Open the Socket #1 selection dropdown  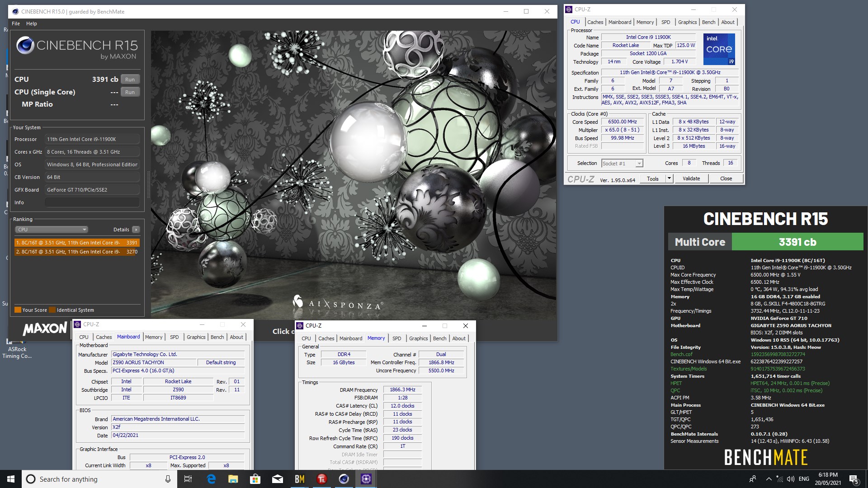(x=622, y=164)
